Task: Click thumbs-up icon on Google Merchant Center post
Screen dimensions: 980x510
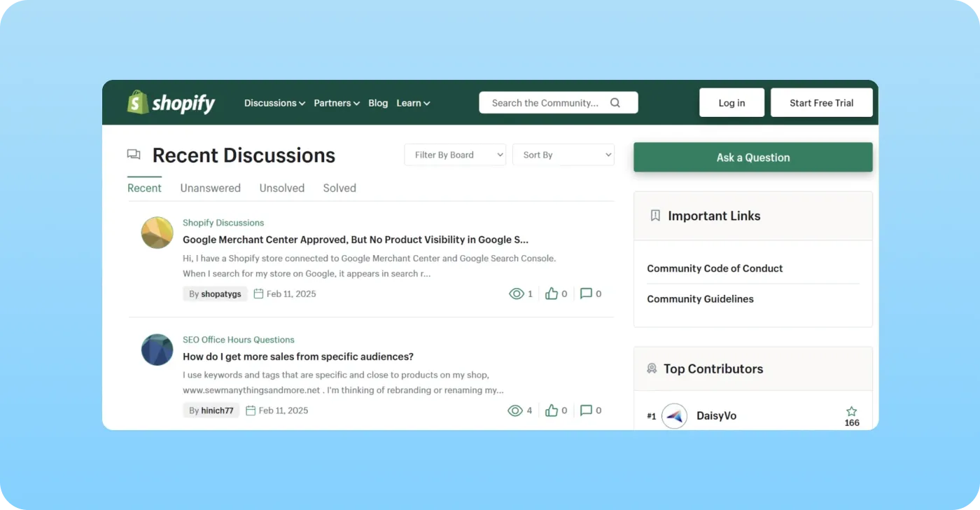Action: pyautogui.click(x=552, y=294)
